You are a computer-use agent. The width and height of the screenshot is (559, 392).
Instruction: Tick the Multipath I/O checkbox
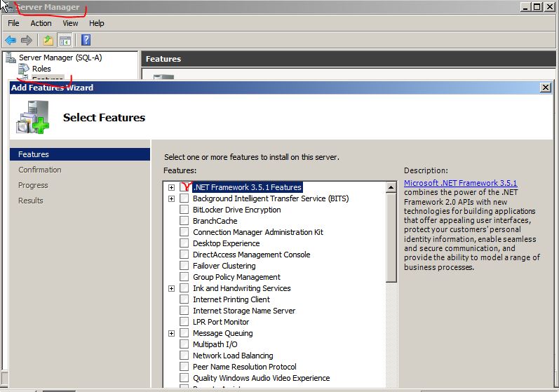pyautogui.click(x=184, y=344)
